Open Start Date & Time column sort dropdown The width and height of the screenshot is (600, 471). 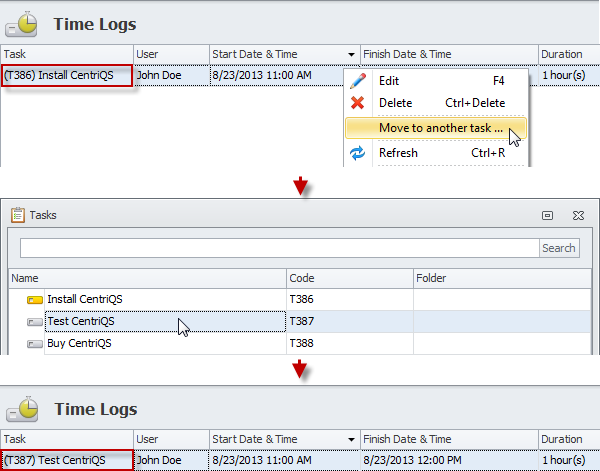(351, 54)
